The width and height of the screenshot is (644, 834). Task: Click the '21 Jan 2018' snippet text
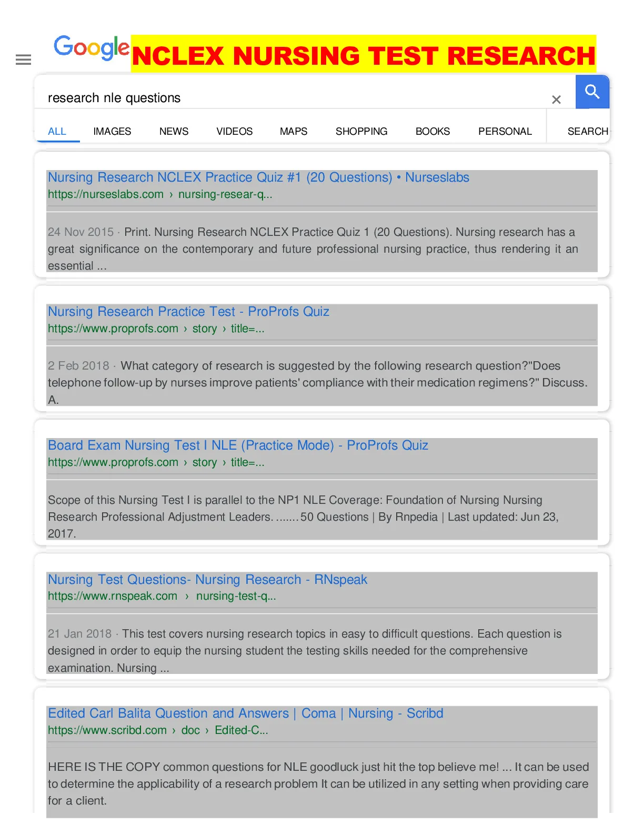click(x=305, y=651)
